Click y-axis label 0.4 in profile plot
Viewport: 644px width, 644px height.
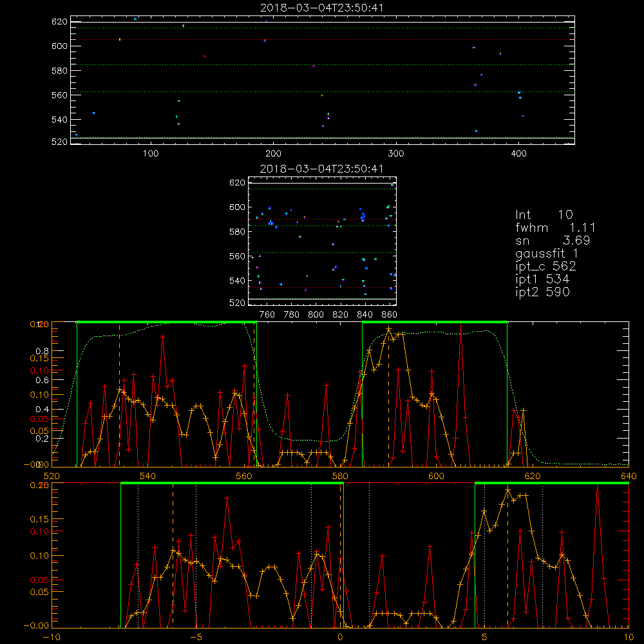pyautogui.click(x=43, y=410)
